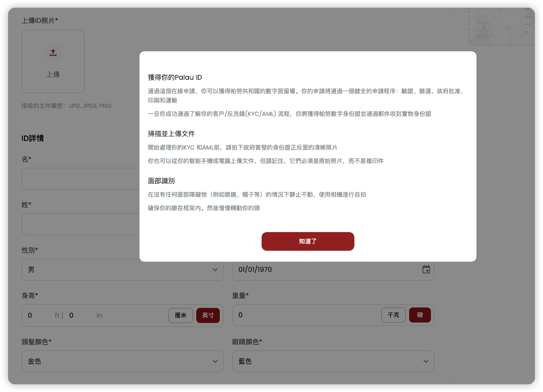Select the 英寸 height unit

coord(208,315)
